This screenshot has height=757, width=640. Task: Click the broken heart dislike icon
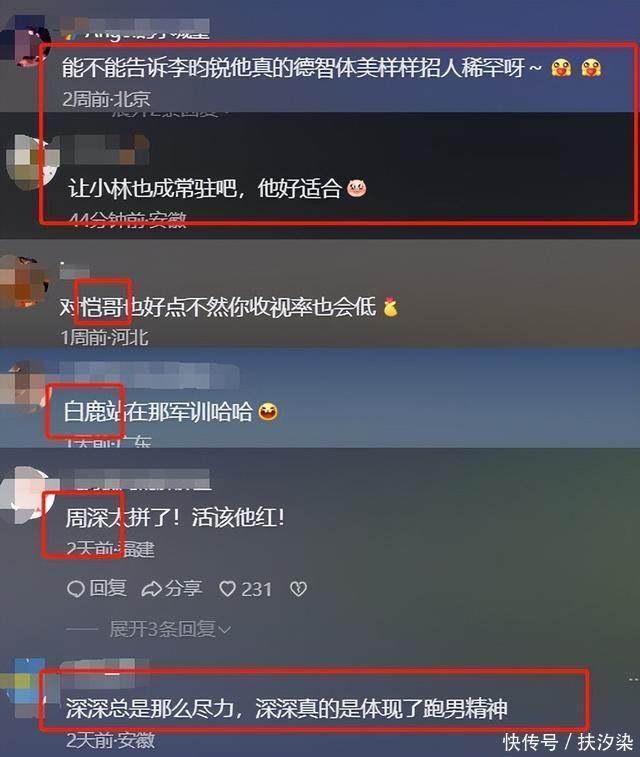click(298, 589)
